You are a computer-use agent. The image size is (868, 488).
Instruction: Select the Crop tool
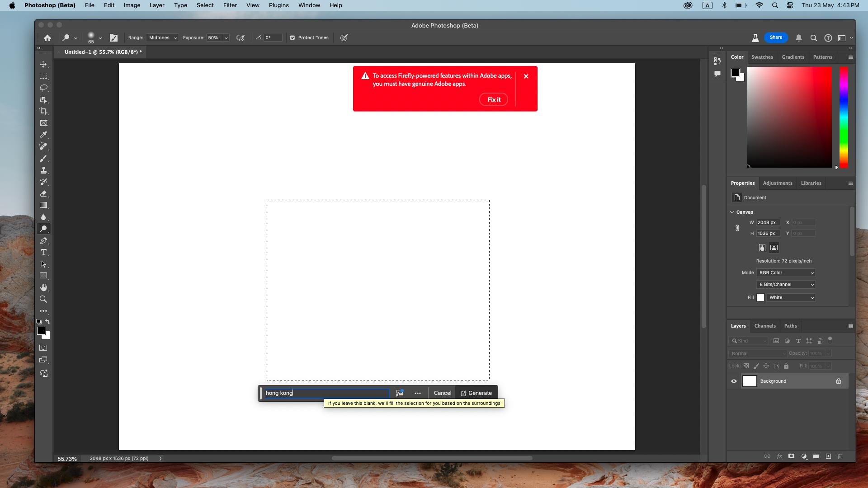[43, 111]
